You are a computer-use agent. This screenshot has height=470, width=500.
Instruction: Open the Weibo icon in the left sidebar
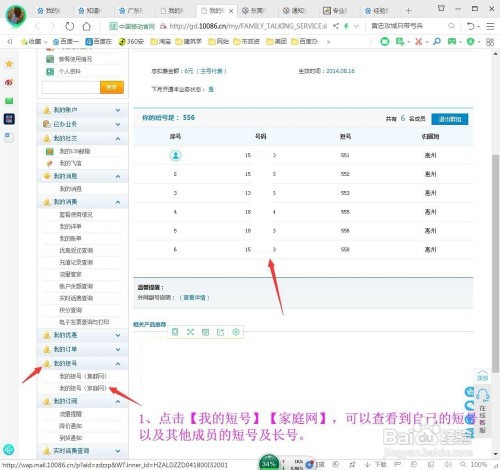[x=9, y=82]
